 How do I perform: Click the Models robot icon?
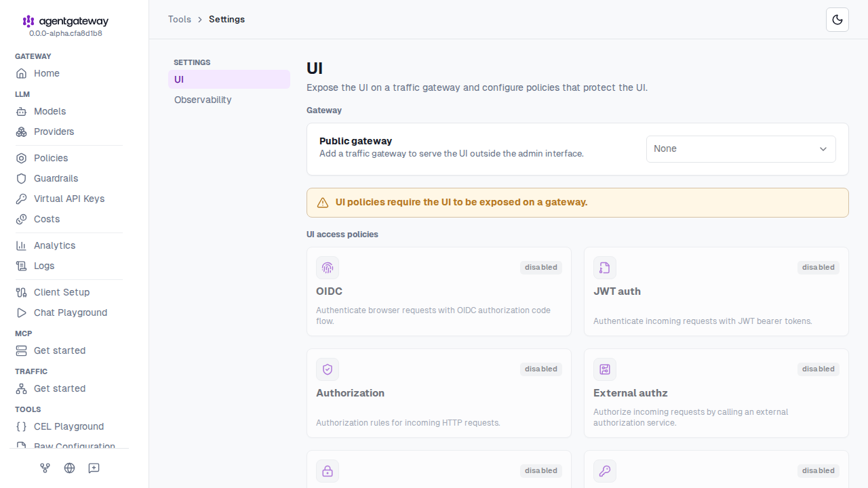(x=22, y=111)
